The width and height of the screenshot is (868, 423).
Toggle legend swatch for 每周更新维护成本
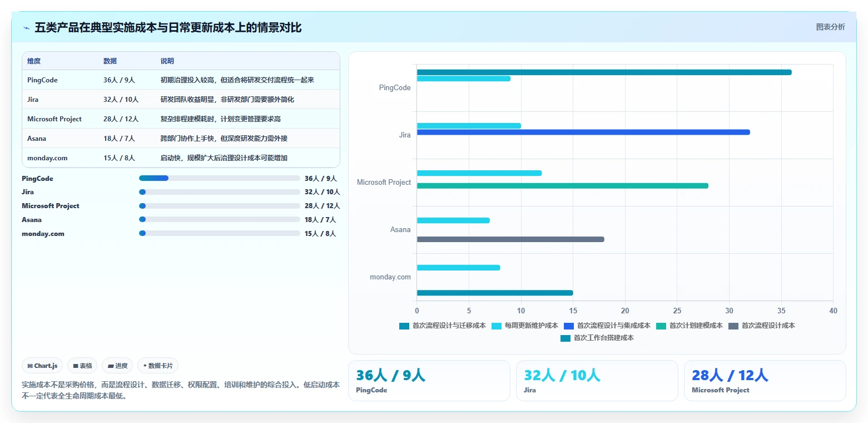click(x=497, y=326)
